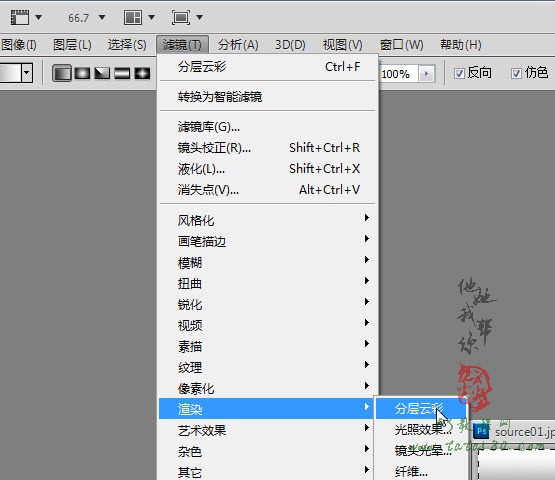
Task: Expand the 视频 submenu
Action: [268, 325]
